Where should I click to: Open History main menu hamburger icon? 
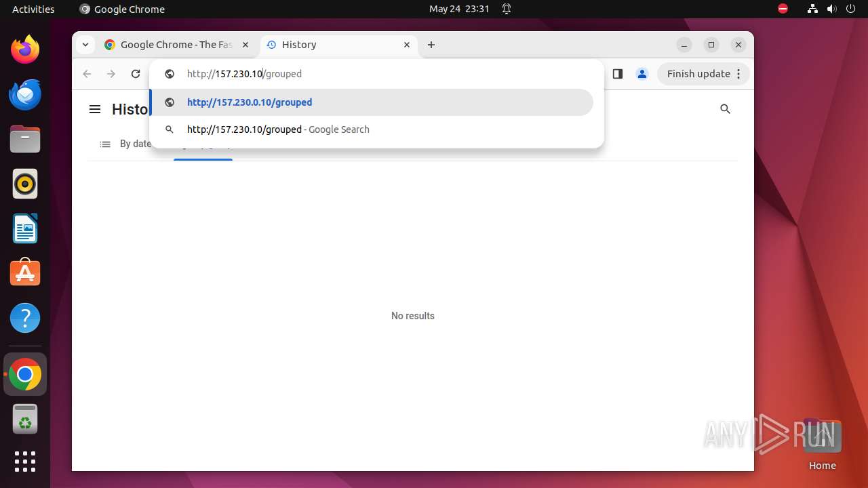[x=95, y=109]
